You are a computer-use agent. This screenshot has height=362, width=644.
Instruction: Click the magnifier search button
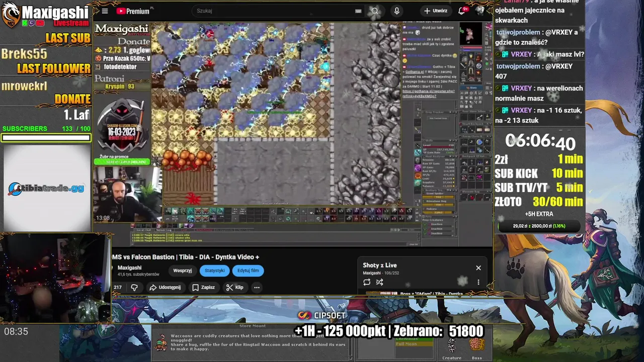click(375, 11)
